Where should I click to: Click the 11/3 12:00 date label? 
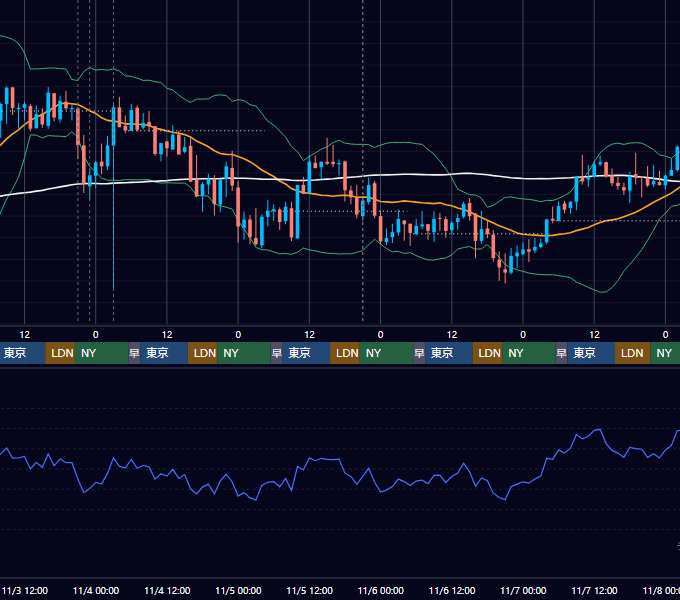[25, 590]
